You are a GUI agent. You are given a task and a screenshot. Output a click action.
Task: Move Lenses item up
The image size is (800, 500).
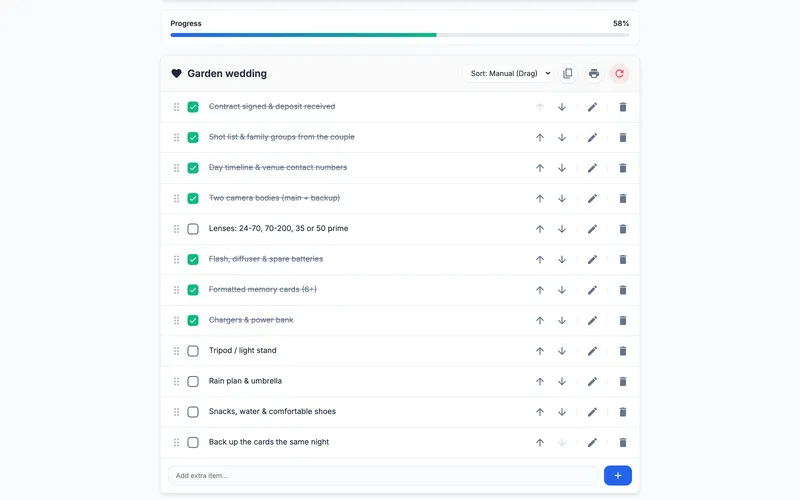point(540,229)
